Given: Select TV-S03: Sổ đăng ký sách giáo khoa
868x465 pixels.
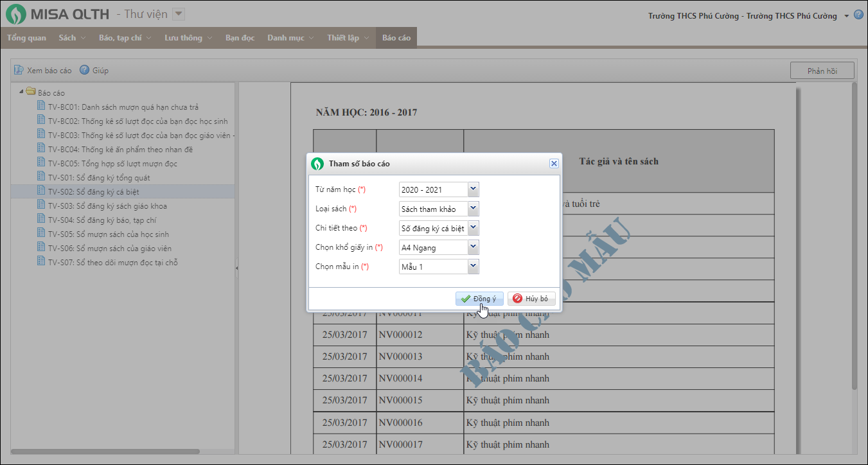Looking at the screenshot, I should click(107, 206).
